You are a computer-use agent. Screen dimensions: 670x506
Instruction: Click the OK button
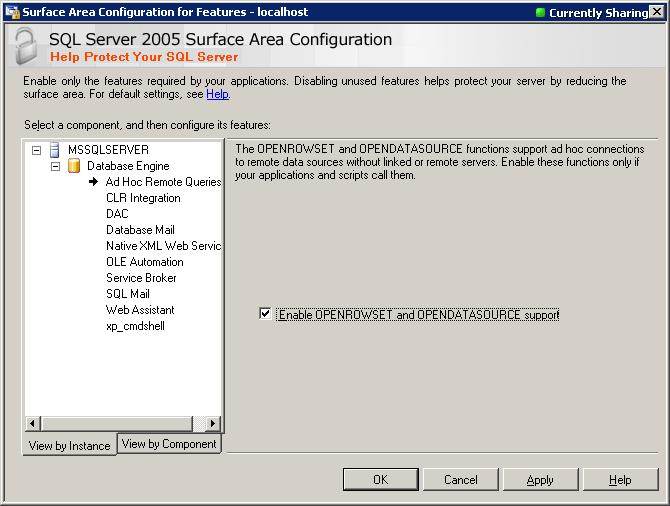tap(380, 480)
